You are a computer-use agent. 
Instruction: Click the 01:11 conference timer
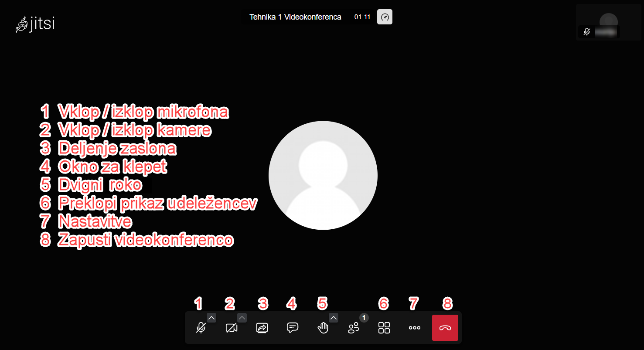click(362, 17)
